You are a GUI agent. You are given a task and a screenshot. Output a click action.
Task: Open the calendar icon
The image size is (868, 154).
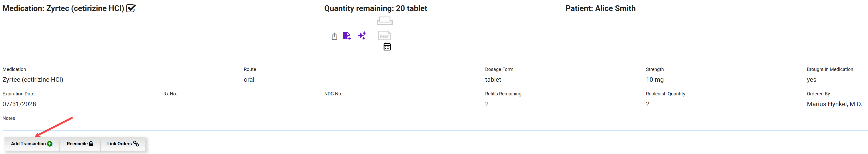[x=387, y=47]
